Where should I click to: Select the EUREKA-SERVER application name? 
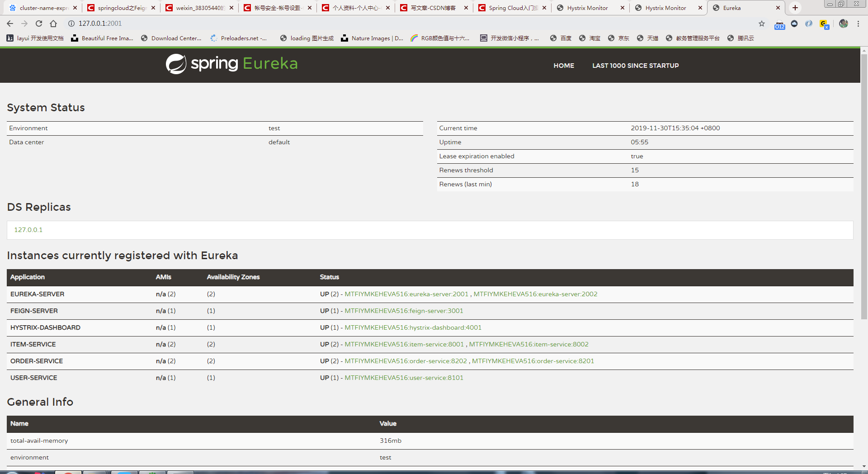[37, 294]
